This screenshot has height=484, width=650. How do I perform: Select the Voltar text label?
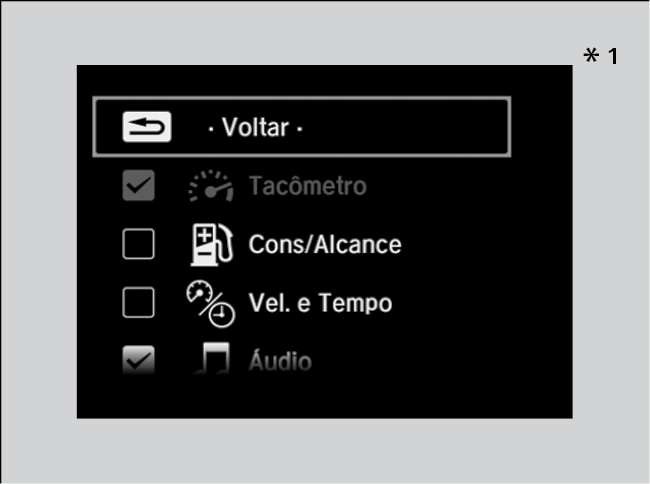point(255,127)
